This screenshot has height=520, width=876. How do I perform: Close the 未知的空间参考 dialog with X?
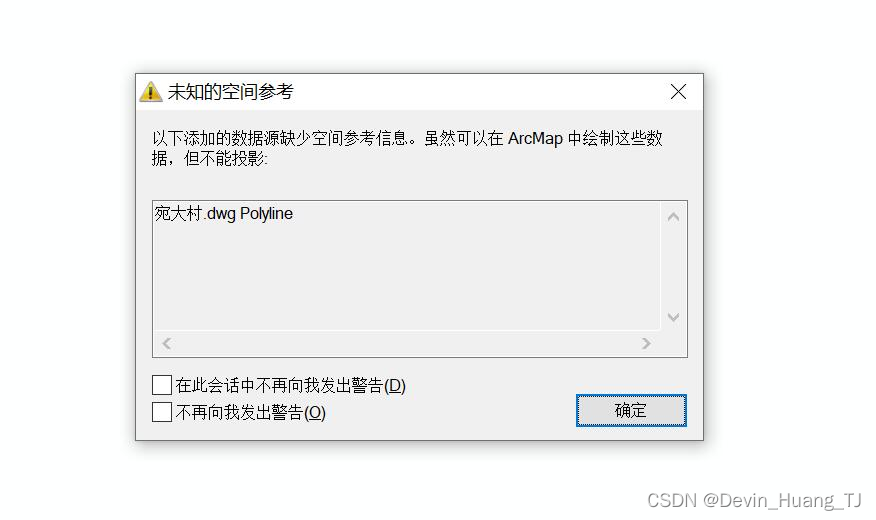tap(678, 92)
